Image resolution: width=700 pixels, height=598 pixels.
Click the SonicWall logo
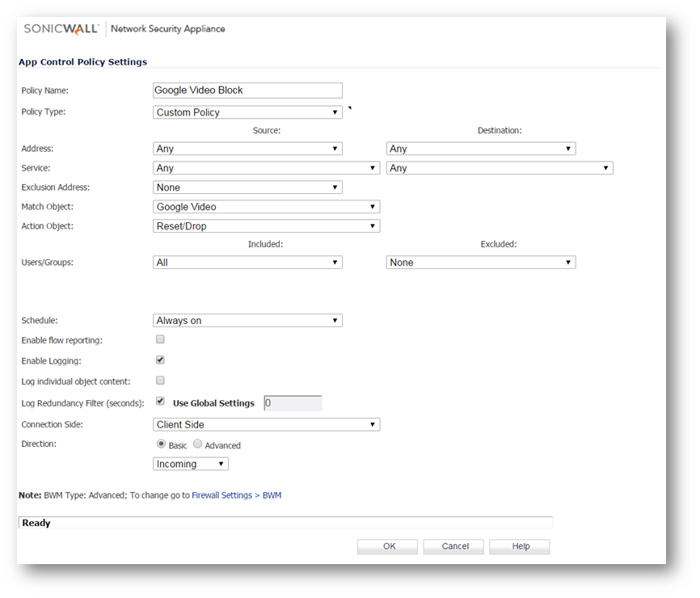[61, 29]
